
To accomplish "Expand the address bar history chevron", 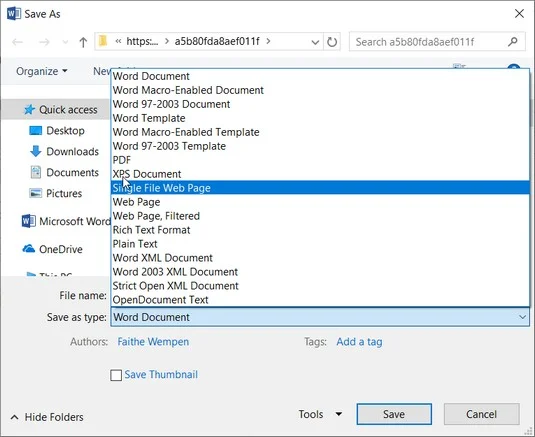I will pos(315,42).
